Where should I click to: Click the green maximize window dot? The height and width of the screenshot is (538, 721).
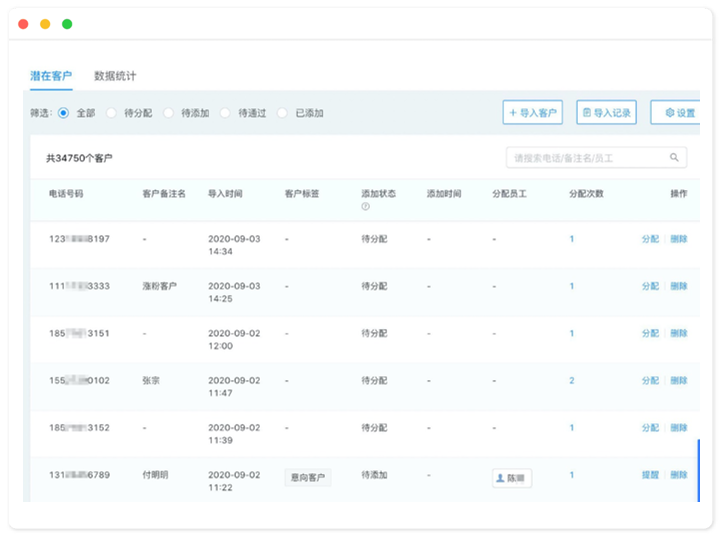coord(67,24)
